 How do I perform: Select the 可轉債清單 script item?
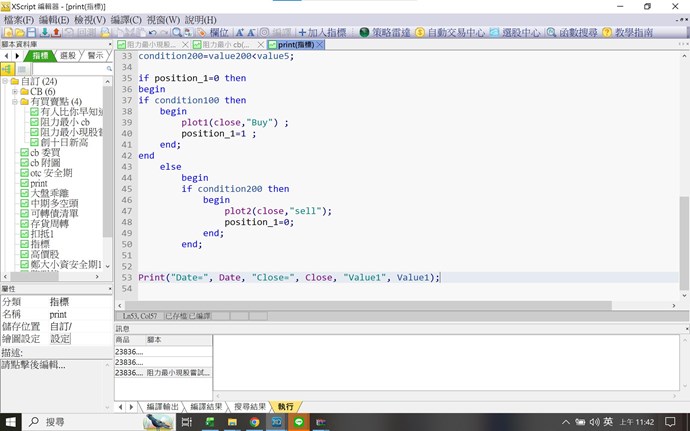(x=54, y=214)
